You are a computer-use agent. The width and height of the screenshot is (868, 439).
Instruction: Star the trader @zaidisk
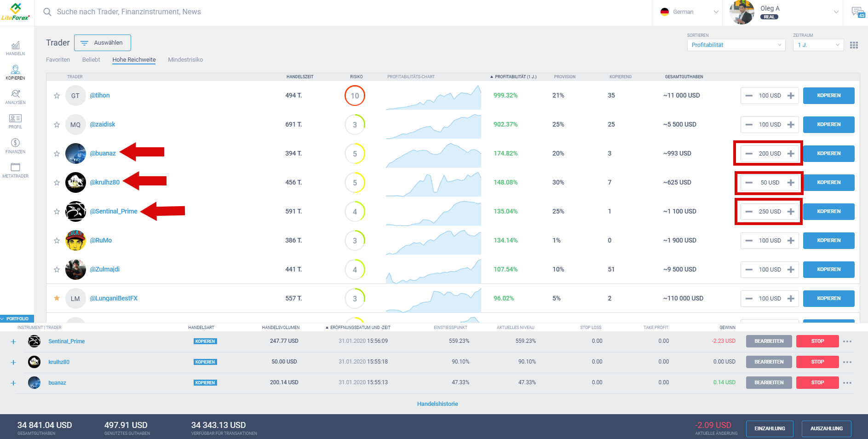[57, 124]
